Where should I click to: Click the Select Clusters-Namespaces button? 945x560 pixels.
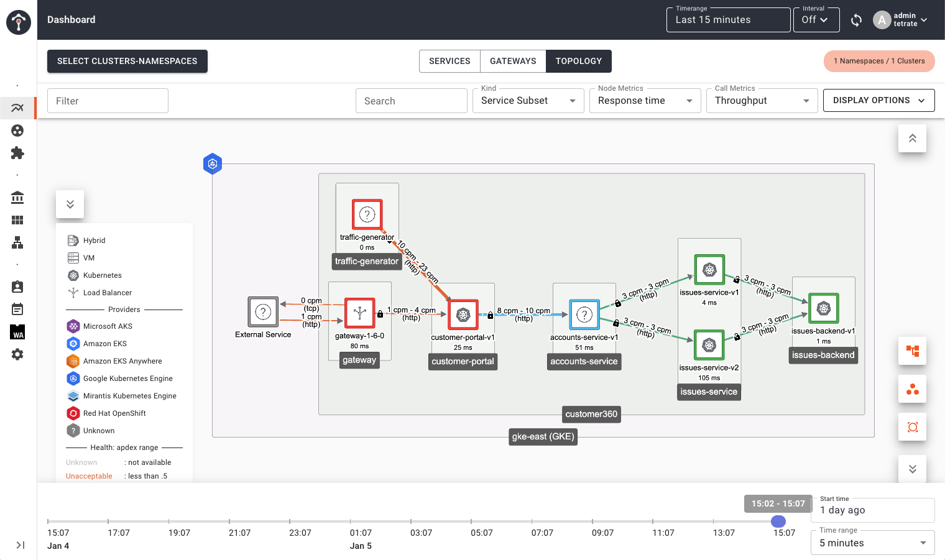click(127, 61)
